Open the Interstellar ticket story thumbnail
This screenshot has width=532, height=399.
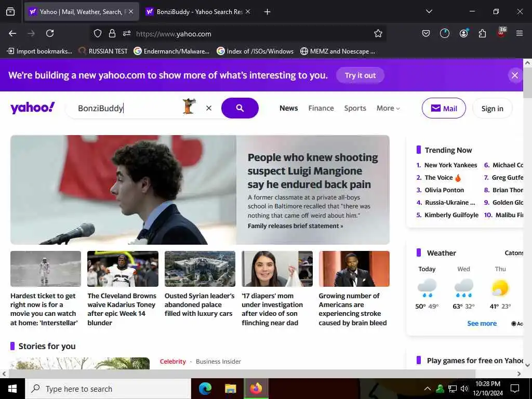pyautogui.click(x=46, y=269)
